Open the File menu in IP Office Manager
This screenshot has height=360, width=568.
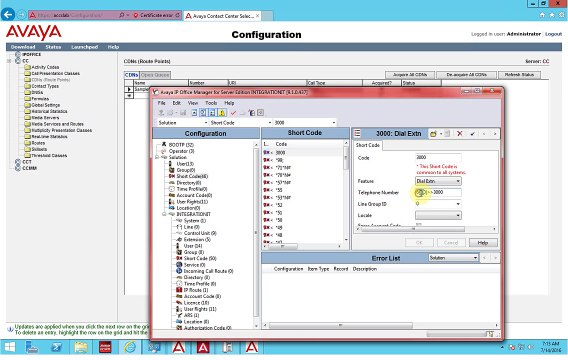[162, 103]
